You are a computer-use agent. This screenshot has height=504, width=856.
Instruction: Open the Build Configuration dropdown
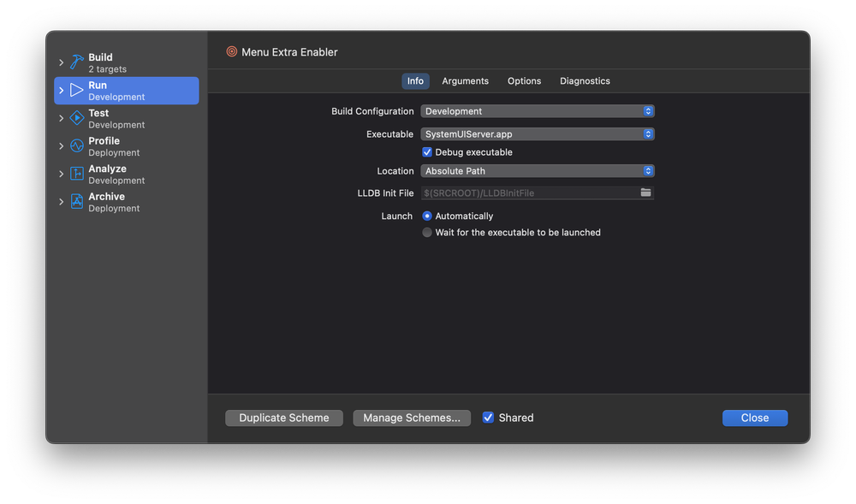click(x=538, y=111)
